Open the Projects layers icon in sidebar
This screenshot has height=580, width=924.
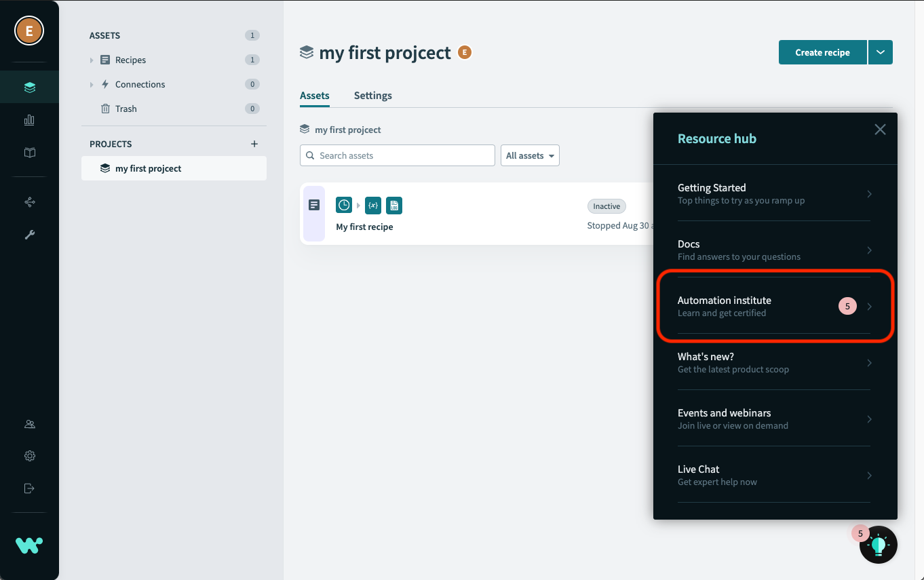(29, 88)
